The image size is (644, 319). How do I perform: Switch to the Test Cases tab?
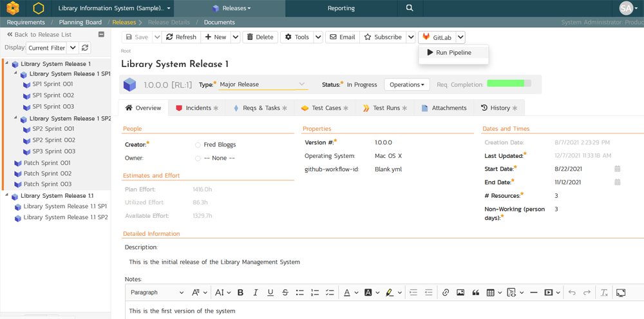[325, 108]
